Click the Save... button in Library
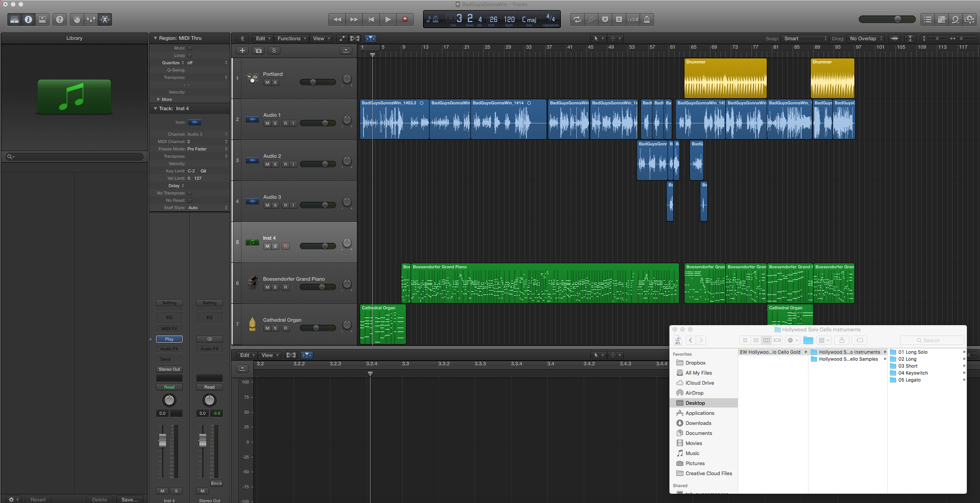980x503 pixels. (x=130, y=500)
